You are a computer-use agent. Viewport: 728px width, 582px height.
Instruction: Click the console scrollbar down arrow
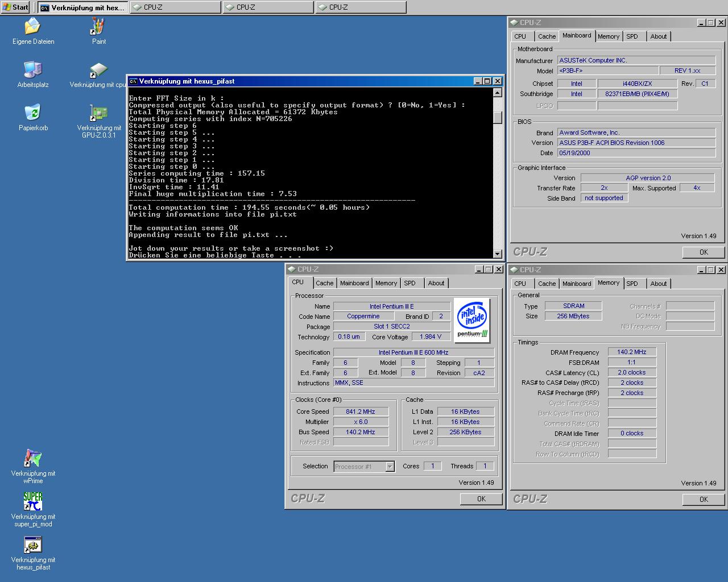coord(498,254)
